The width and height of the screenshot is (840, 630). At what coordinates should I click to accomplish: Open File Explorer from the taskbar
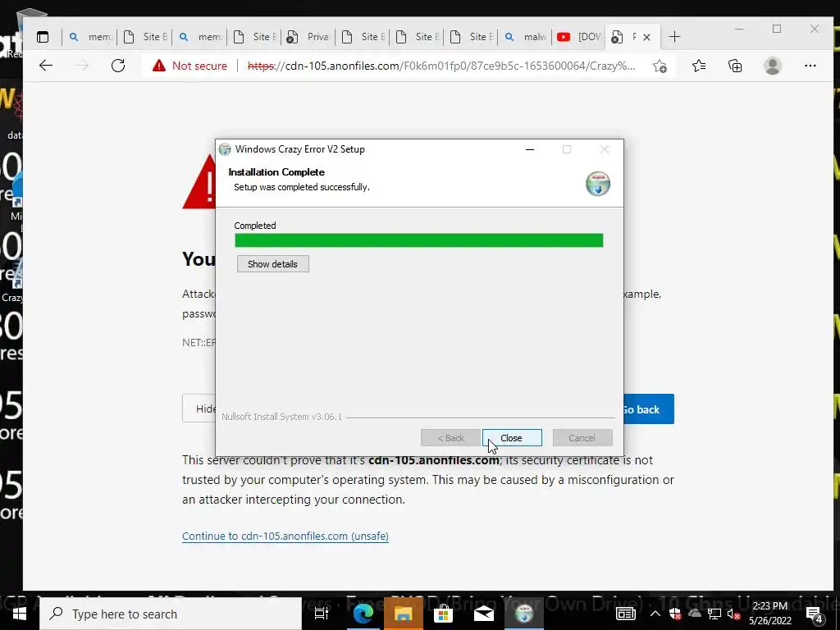pos(403,614)
